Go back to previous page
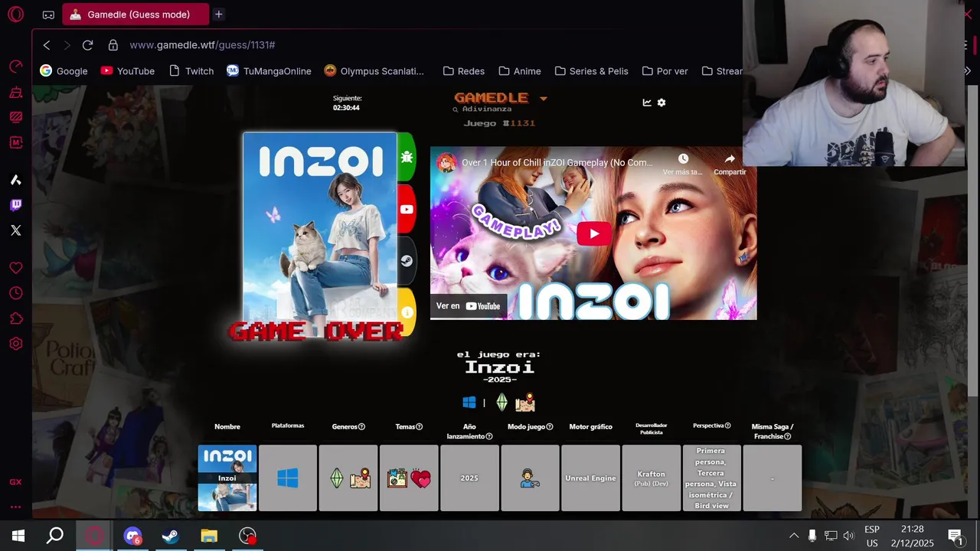 47,45
